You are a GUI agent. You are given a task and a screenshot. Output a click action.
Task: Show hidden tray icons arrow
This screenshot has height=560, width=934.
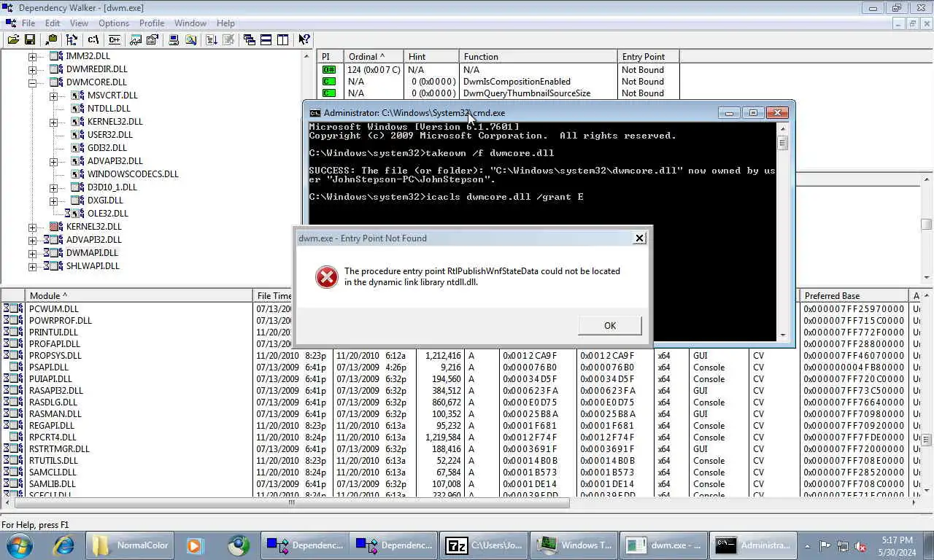[807, 545]
